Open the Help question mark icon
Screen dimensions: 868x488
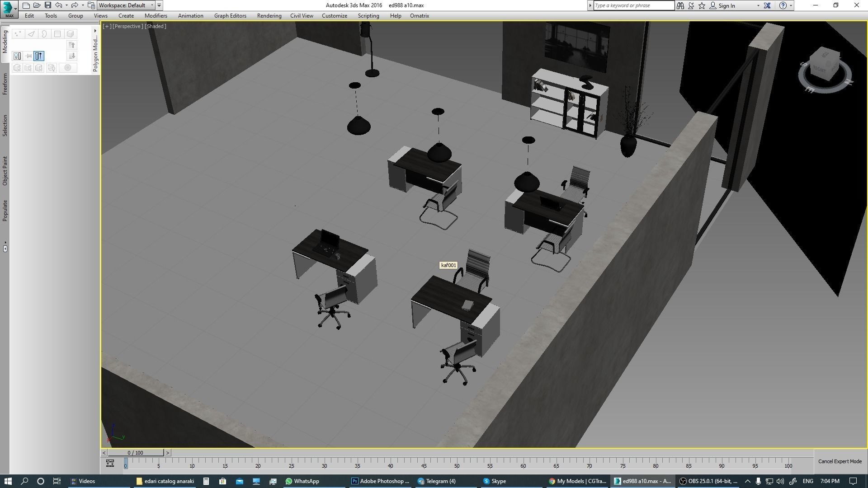point(783,5)
